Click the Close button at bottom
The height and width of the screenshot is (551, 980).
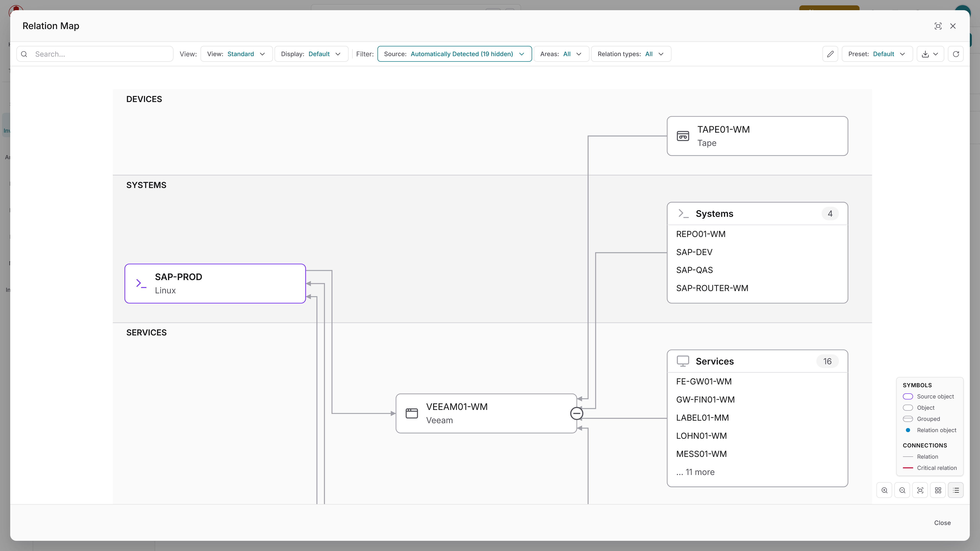pos(942,523)
